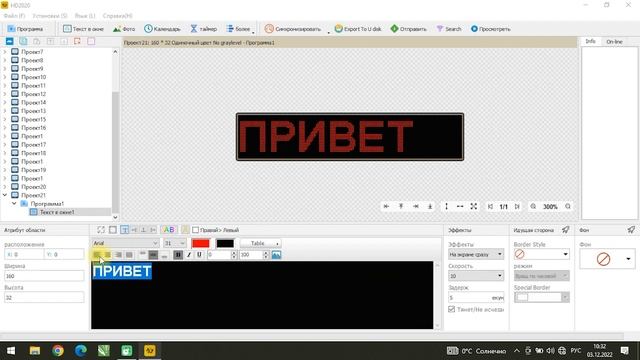The width and height of the screenshot is (640, 360).
Task: Open the Language menu
Action: 84,16
